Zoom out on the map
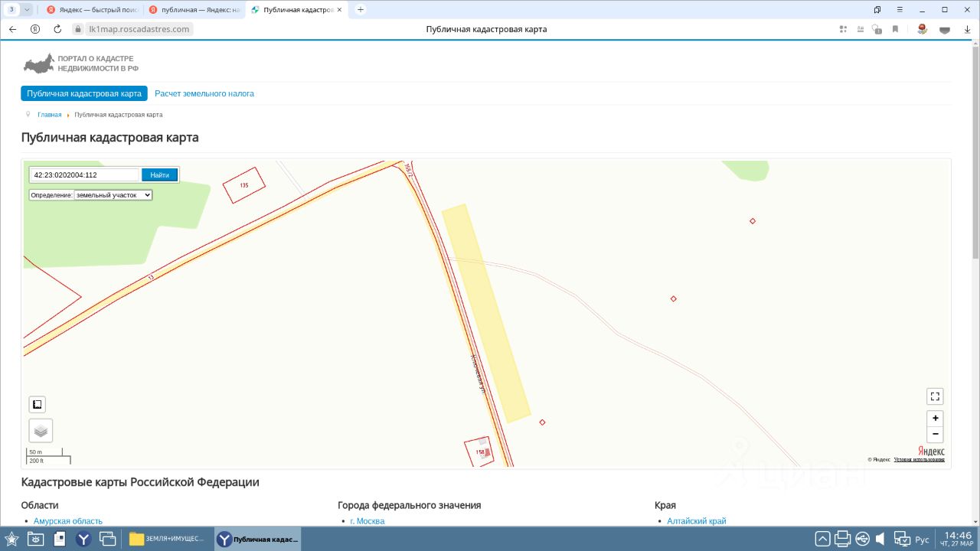980x551 pixels. (x=935, y=435)
